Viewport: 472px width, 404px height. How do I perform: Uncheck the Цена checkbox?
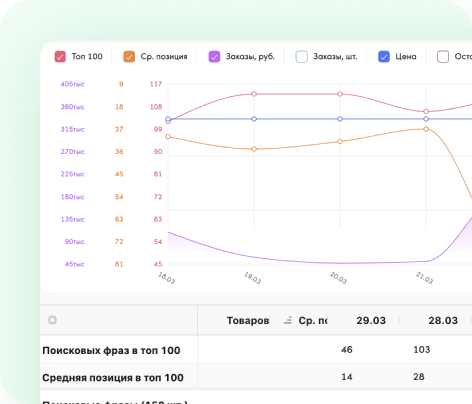coord(384,57)
